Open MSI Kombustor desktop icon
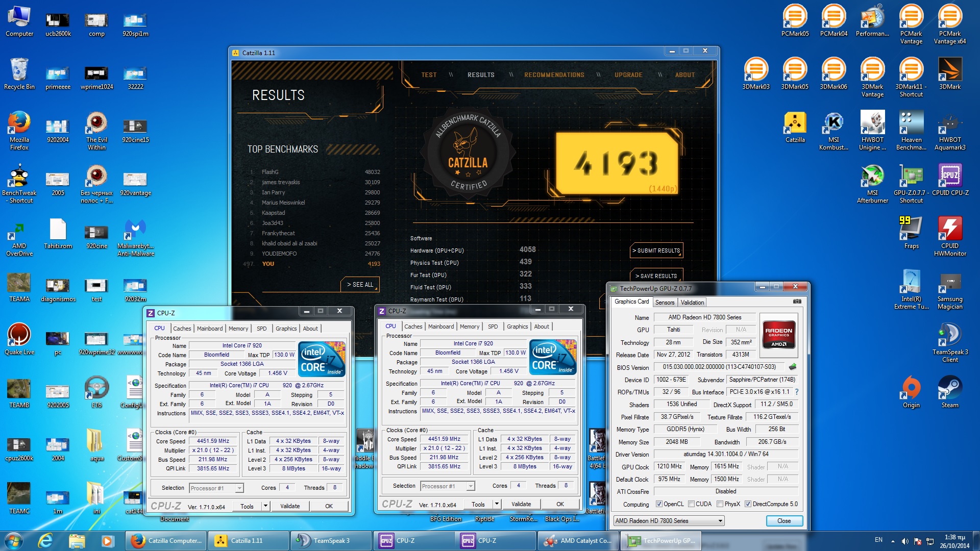 [834, 131]
